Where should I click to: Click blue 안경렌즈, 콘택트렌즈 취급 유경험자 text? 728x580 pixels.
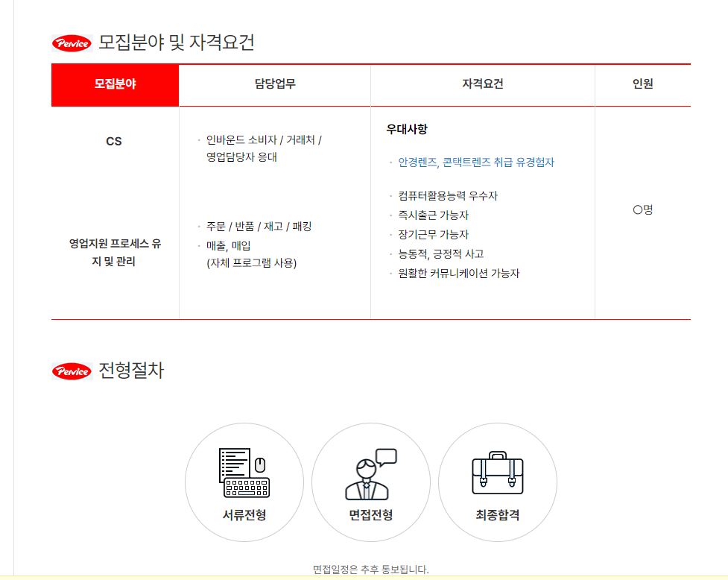click(x=476, y=163)
